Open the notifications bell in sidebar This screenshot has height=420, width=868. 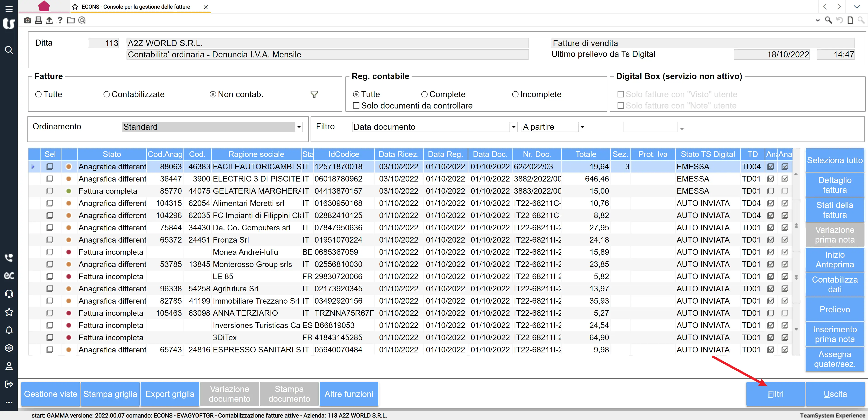(x=9, y=330)
